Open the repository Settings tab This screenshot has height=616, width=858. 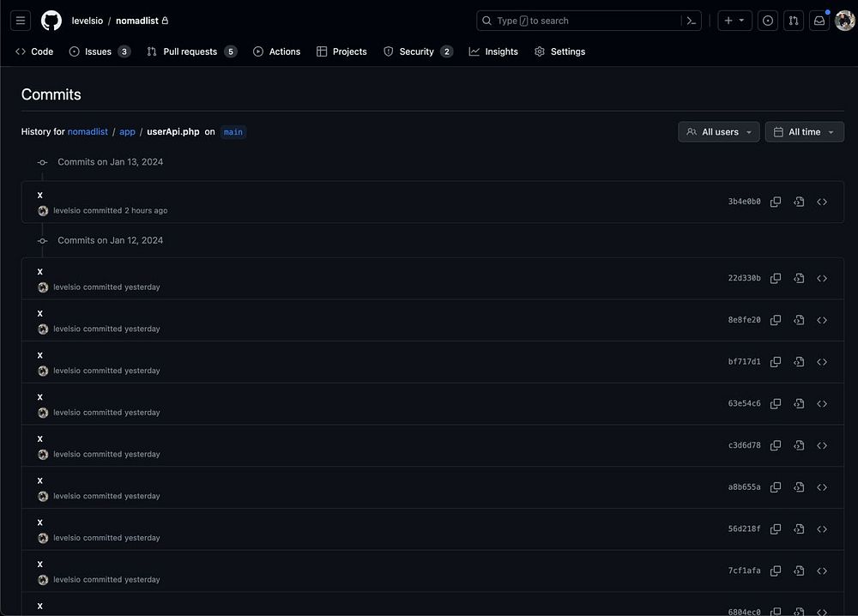559,51
